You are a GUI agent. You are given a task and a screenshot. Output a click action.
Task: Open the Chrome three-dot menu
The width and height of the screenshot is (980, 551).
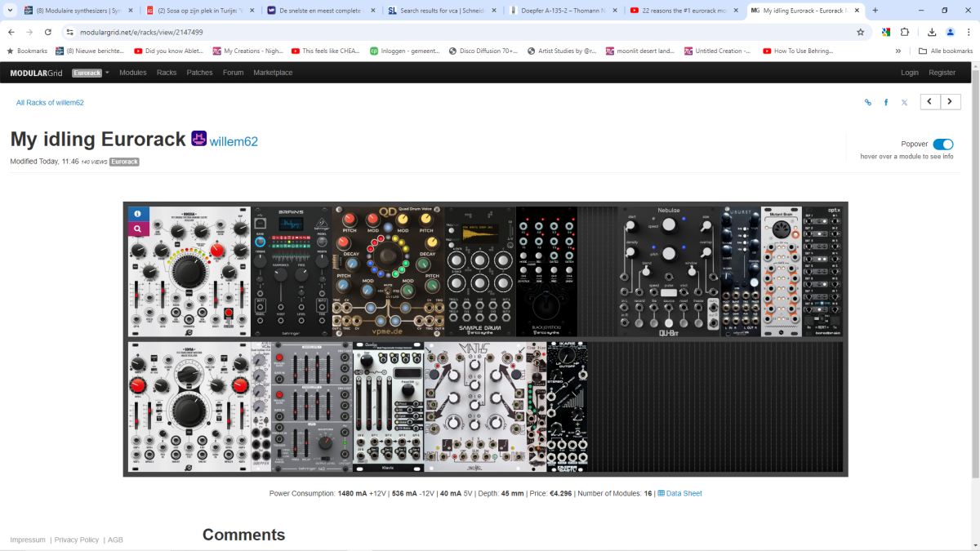(969, 32)
